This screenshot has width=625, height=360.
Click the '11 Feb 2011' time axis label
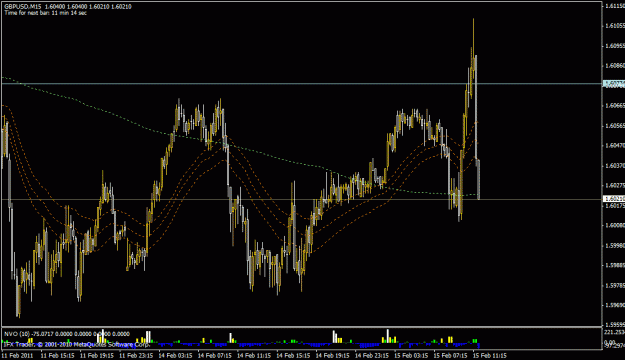17,355
